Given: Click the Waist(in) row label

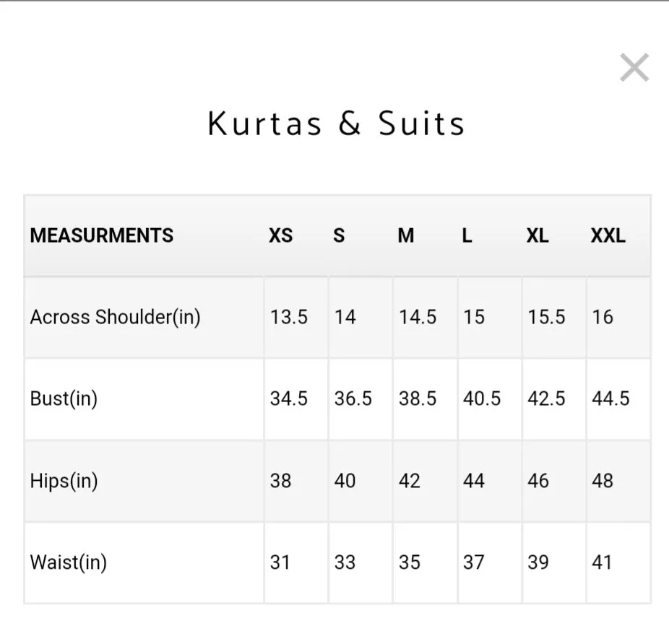Looking at the screenshot, I should [68, 562].
